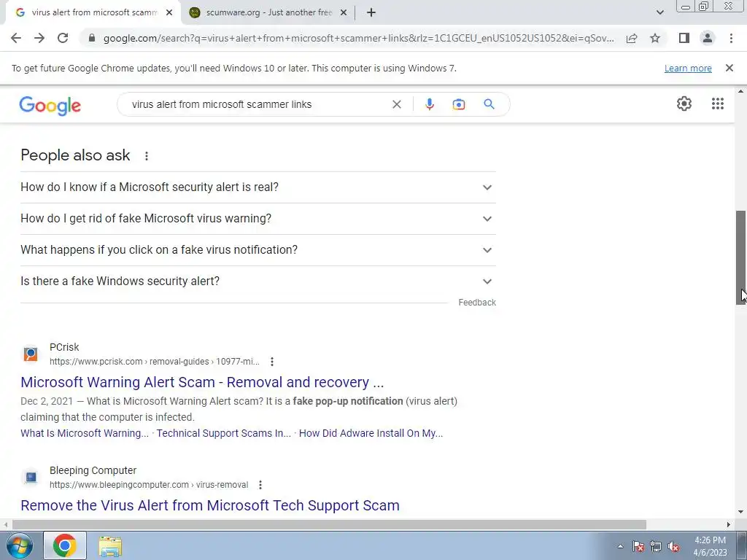Viewport: 747px width, 560px height.
Task: Open Google quick settings gear
Action: pyautogui.click(x=684, y=104)
